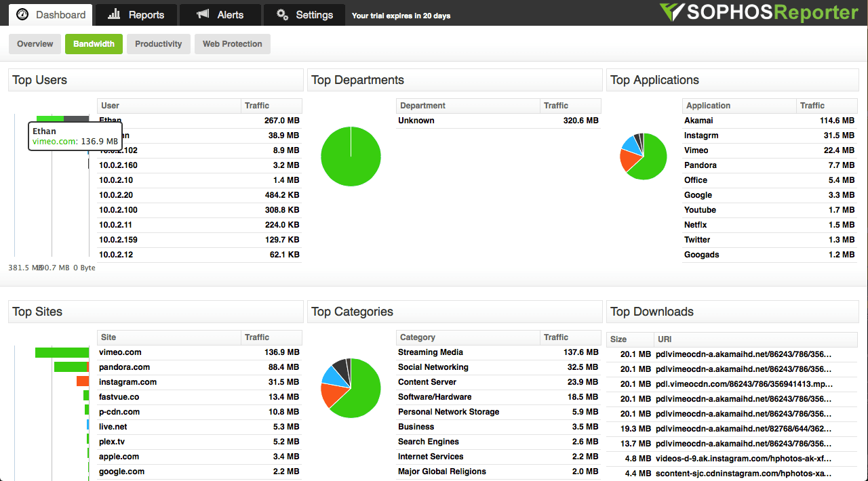Screen dimensions: 868x481
Task: Click the orange bar for instagram.com
Action: click(83, 382)
